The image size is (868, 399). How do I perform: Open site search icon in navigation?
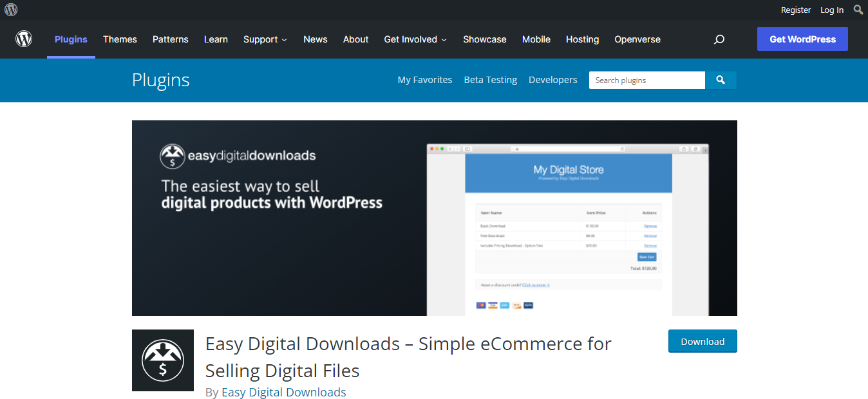(x=719, y=39)
